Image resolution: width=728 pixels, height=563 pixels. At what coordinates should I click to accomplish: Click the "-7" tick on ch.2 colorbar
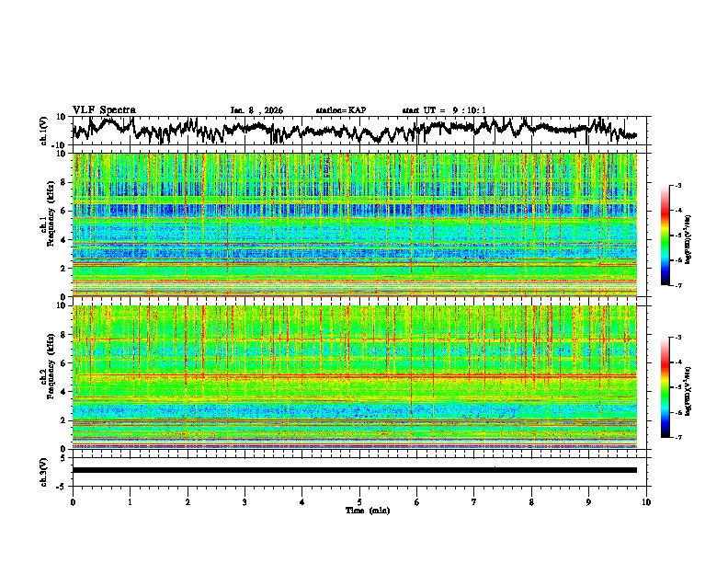click(x=678, y=437)
